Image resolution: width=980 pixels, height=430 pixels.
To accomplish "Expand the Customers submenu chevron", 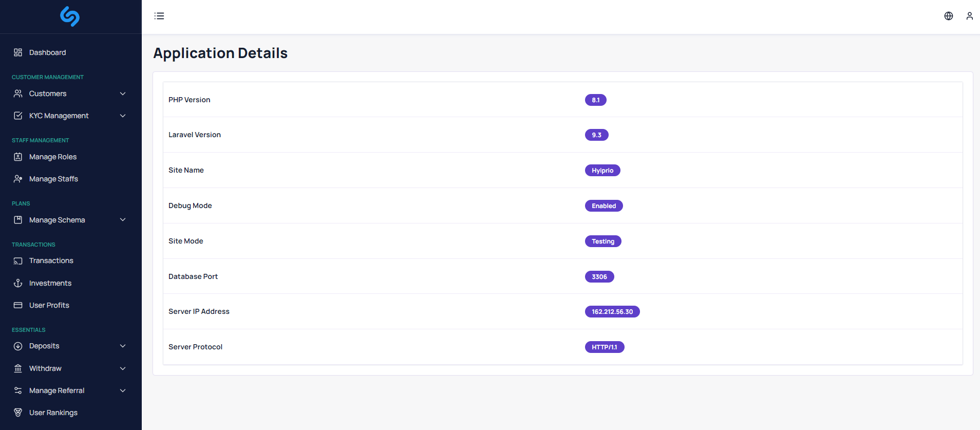I will click(123, 94).
